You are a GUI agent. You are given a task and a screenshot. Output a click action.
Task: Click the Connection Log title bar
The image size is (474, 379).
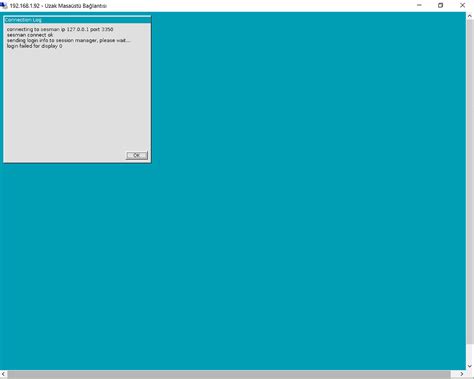(77, 20)
